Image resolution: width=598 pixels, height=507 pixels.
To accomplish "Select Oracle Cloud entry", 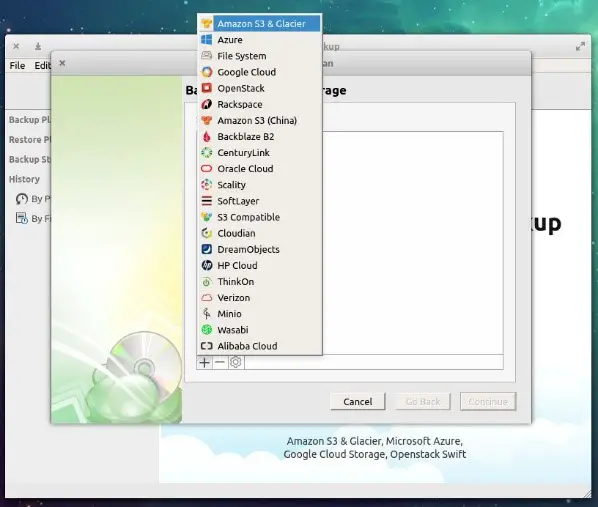I will click(x=260, y=169).
